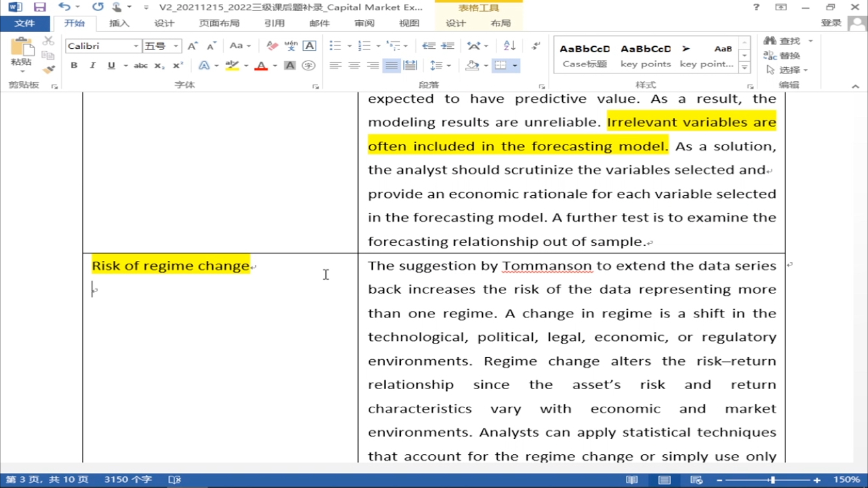
Task: Click the Sort A-Z icon
Action: [x=509, y=46]
